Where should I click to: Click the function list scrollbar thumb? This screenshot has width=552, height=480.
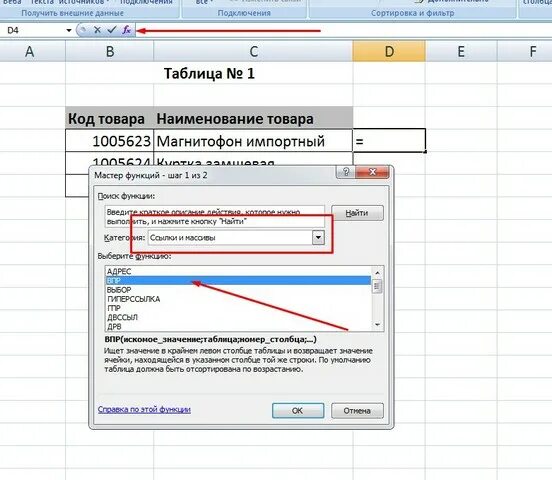coord(377,286)
